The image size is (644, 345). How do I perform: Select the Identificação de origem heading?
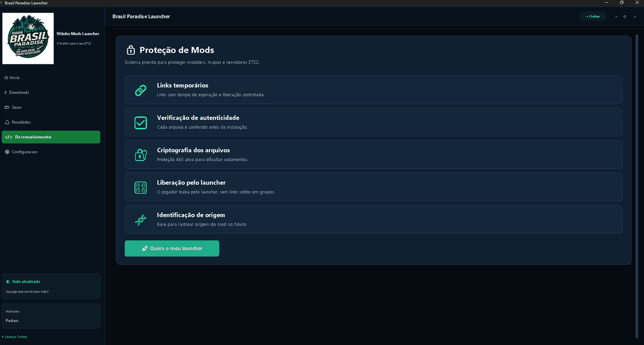click(191, 215)
